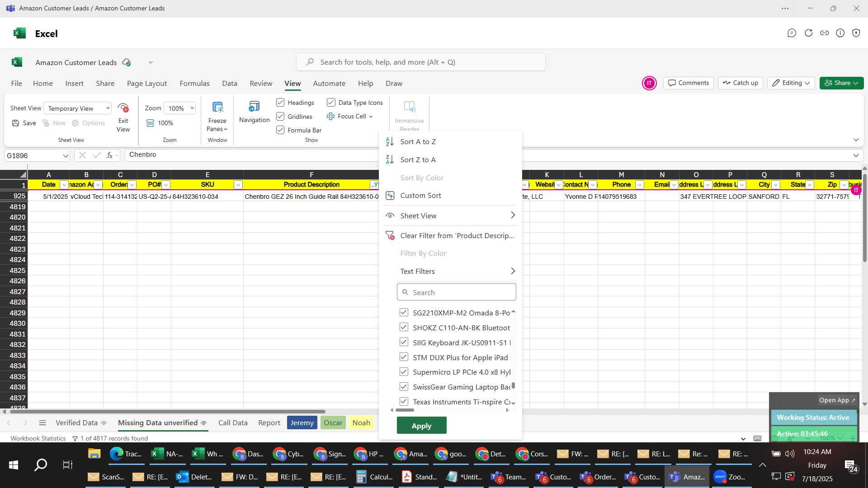Click the Freeze Panes icon

tap(217, 108)
